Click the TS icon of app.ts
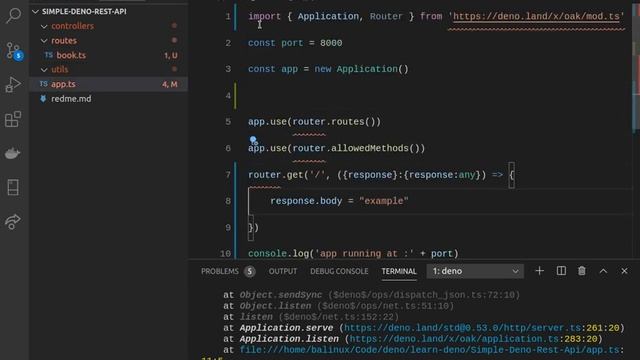Image resolution: width=640 pixels, height=360 pixels. 43,84
